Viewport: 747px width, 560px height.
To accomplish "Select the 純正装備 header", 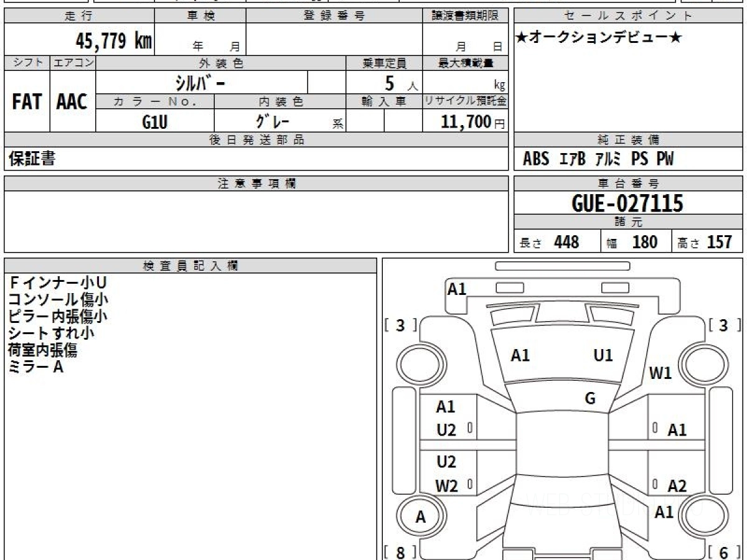I will (629, 140).
